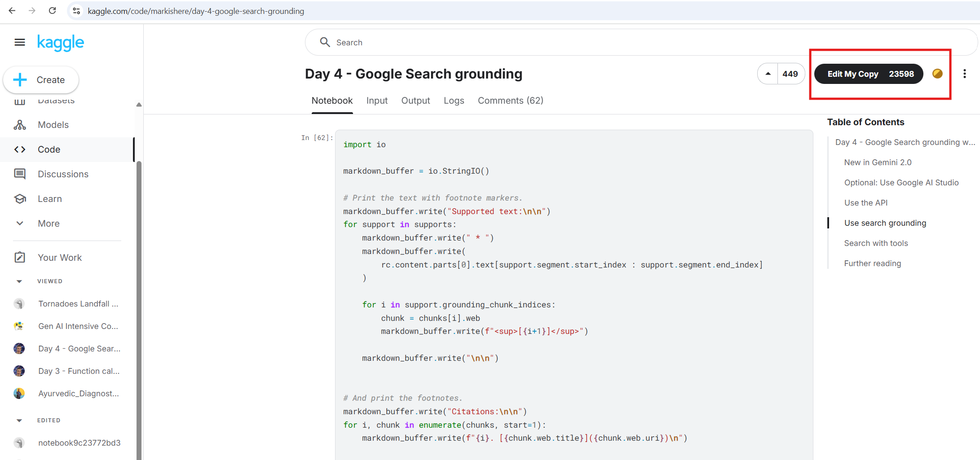Click the notebook9c23772bd3 avatar
The height and width of the screenshot is (460, 980).
point(19,443)
